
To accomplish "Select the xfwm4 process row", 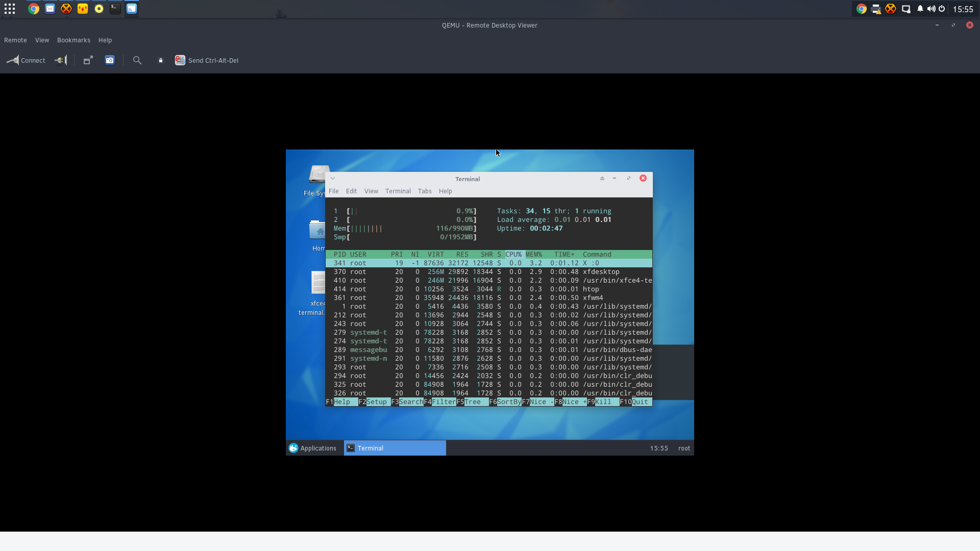I will pyautogui.click(x=489, y=298).
